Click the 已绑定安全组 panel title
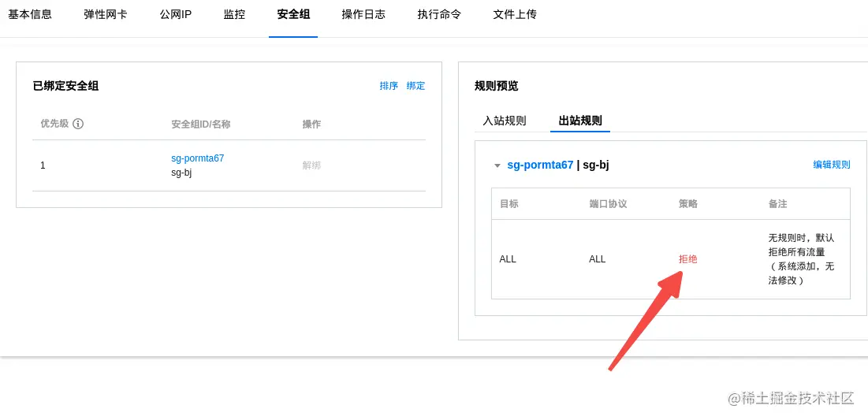 pyautogui.click(x=66, y=86)
